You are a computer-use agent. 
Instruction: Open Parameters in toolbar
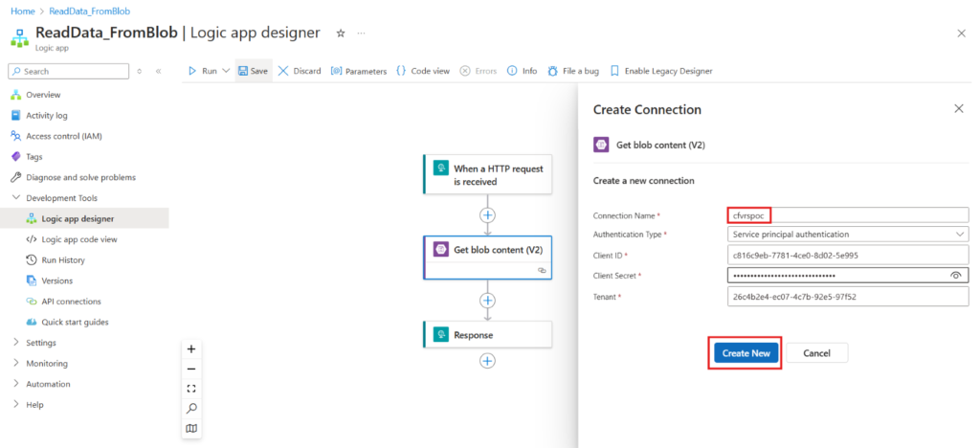(359, 71)
